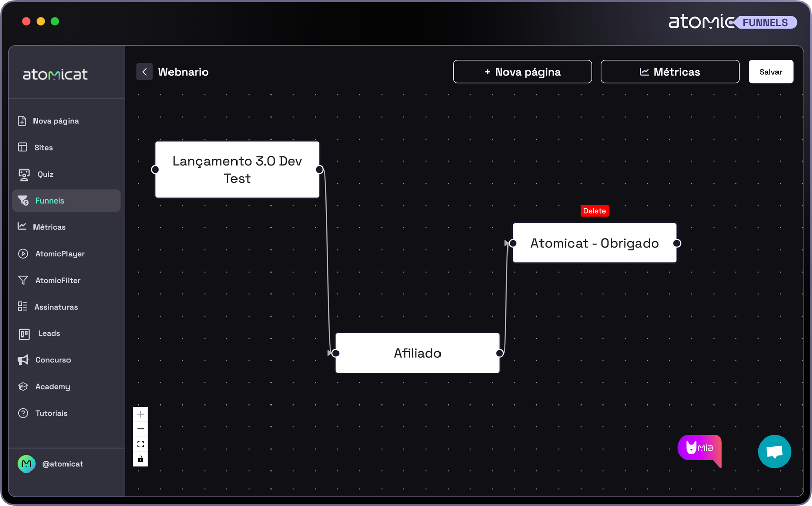This screenshot has height=506, width=812.
Task: Open Quiz in the sidebar
Action: tap(45, 174)
